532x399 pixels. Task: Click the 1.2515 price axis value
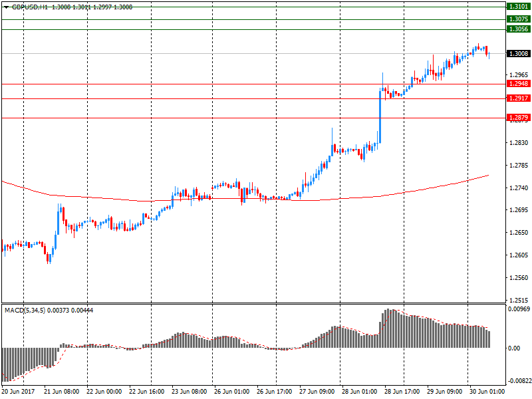pyautogui.click(x=519, y=300)
